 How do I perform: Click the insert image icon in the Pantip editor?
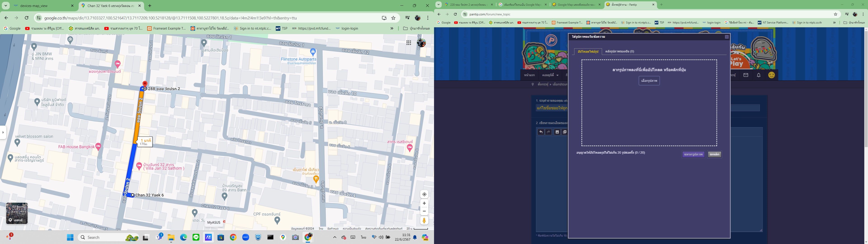[x=557, y=132]
